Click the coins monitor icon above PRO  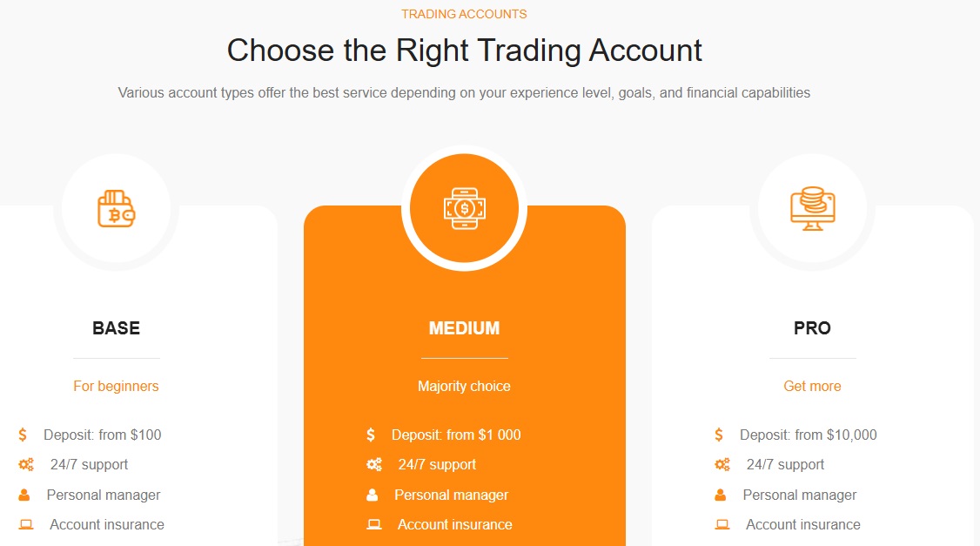click(x=813, y=208)
